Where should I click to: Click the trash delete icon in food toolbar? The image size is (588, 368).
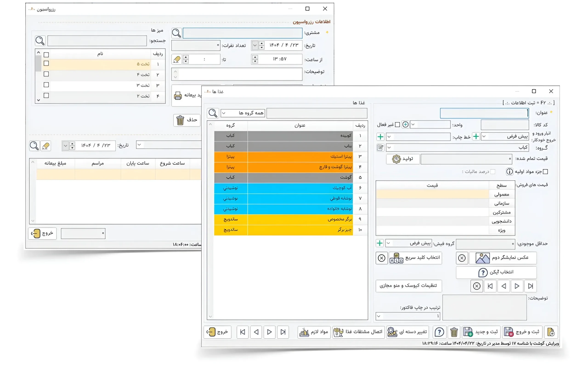[x=454, y=332]
